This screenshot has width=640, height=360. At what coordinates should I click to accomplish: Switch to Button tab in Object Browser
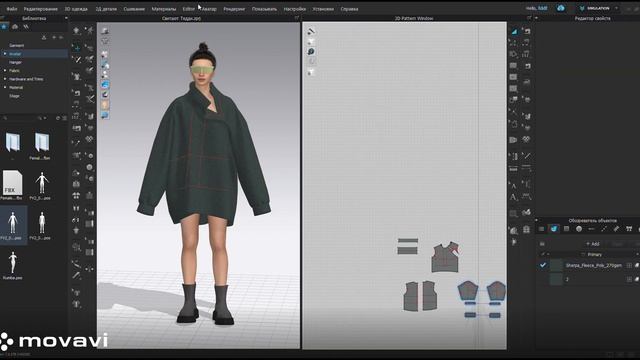(x=579, y=229)
